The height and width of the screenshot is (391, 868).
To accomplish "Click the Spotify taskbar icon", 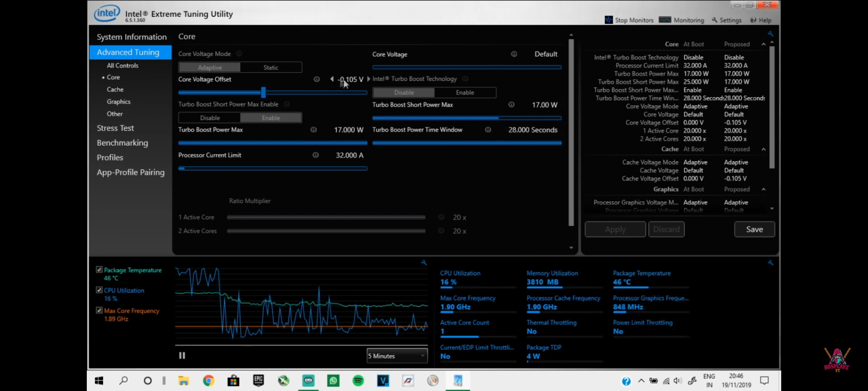I will tap(358, 381).
